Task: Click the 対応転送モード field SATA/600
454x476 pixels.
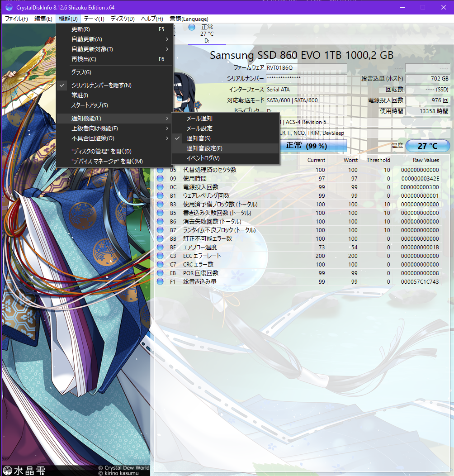Action: [307, 100]
